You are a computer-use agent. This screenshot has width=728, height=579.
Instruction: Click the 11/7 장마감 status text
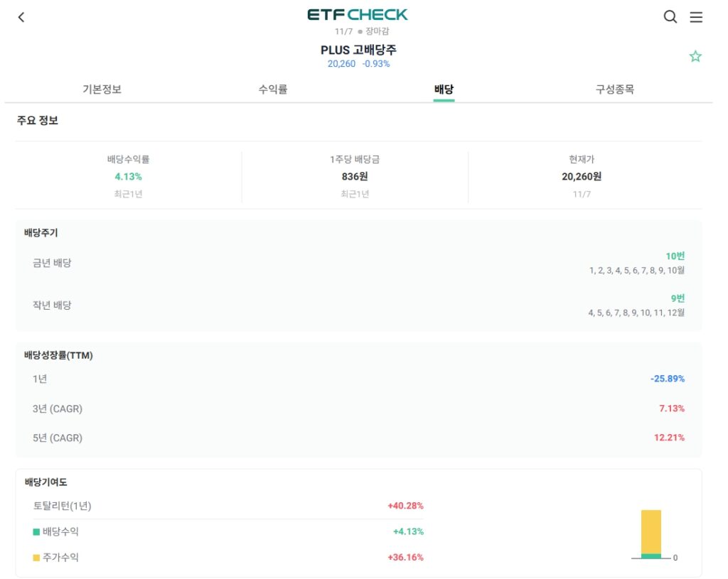click(x=362, y=31)
